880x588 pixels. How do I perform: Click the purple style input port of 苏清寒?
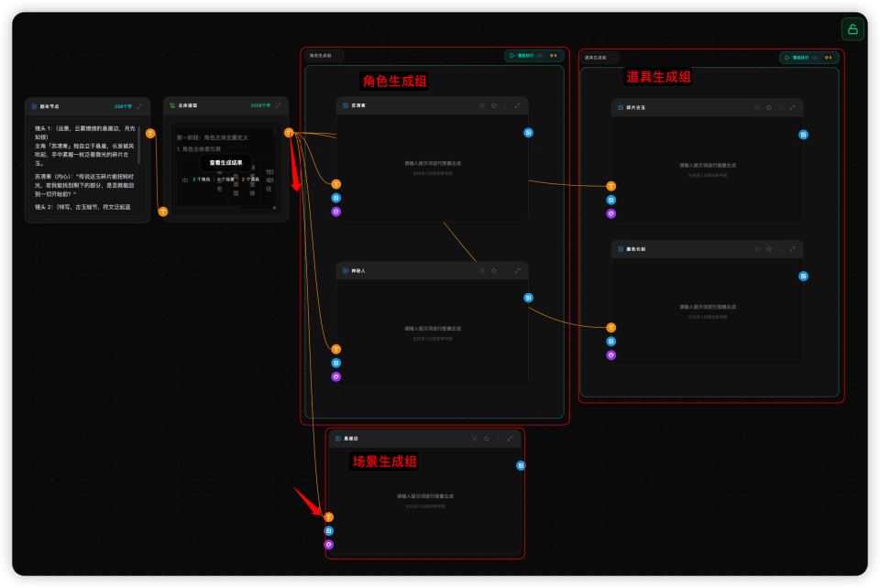[335, 212]
